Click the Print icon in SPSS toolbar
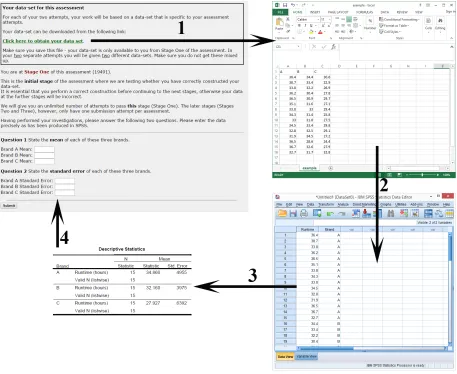The image size is (457, 374). click(x=304, y=213)
